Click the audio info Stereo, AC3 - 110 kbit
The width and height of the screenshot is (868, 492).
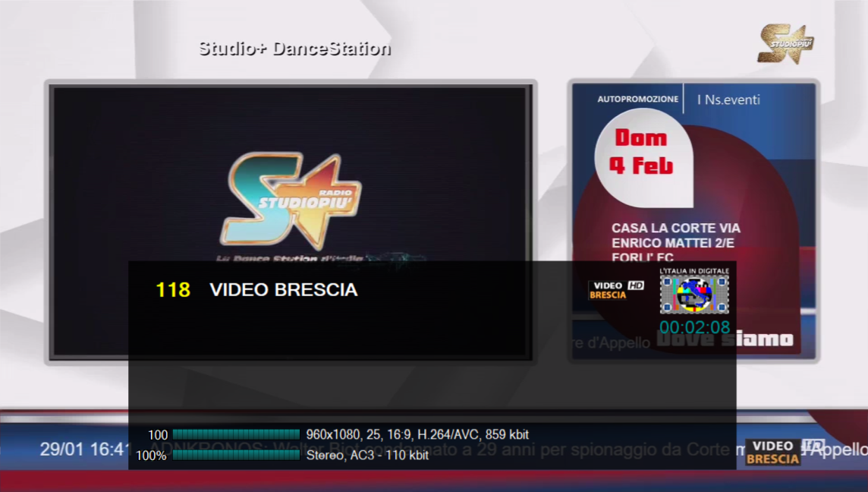[x=367, y=456]
